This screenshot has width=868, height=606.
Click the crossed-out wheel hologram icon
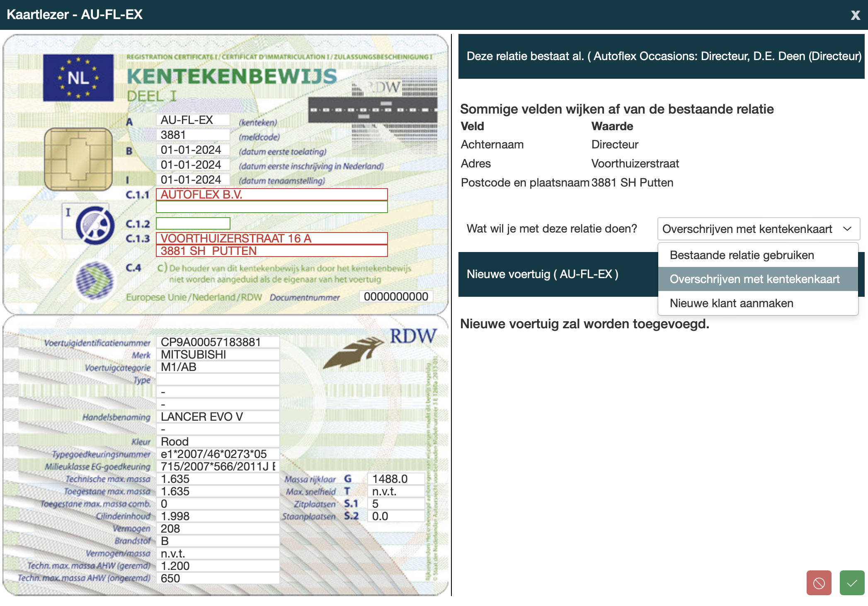[x=95, y=225]
